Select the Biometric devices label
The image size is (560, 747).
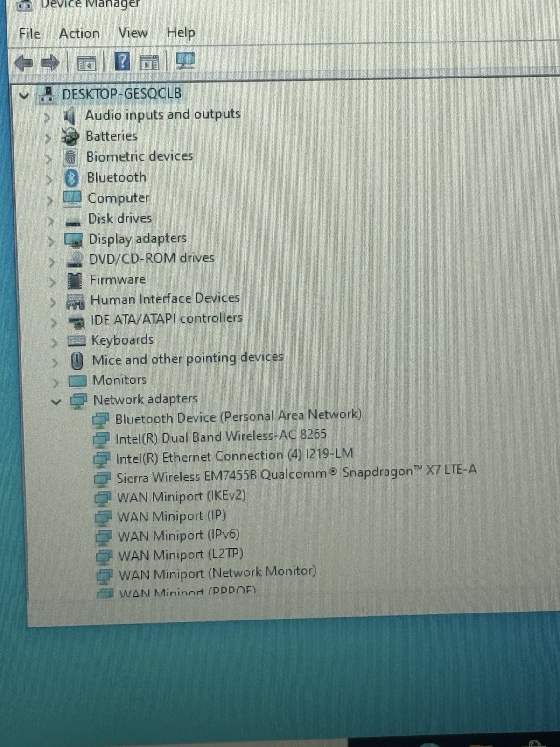(x=140, y=156)
